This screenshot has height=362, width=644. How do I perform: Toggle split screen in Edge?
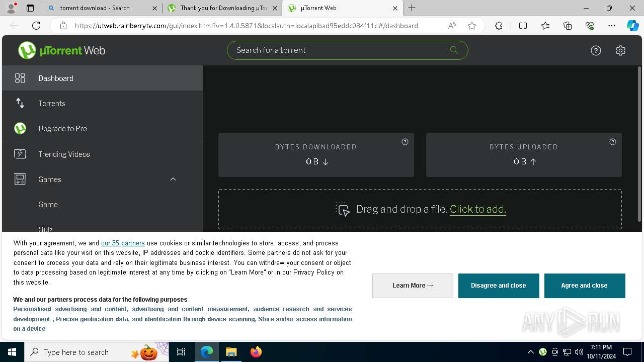(x=523, y=26)
